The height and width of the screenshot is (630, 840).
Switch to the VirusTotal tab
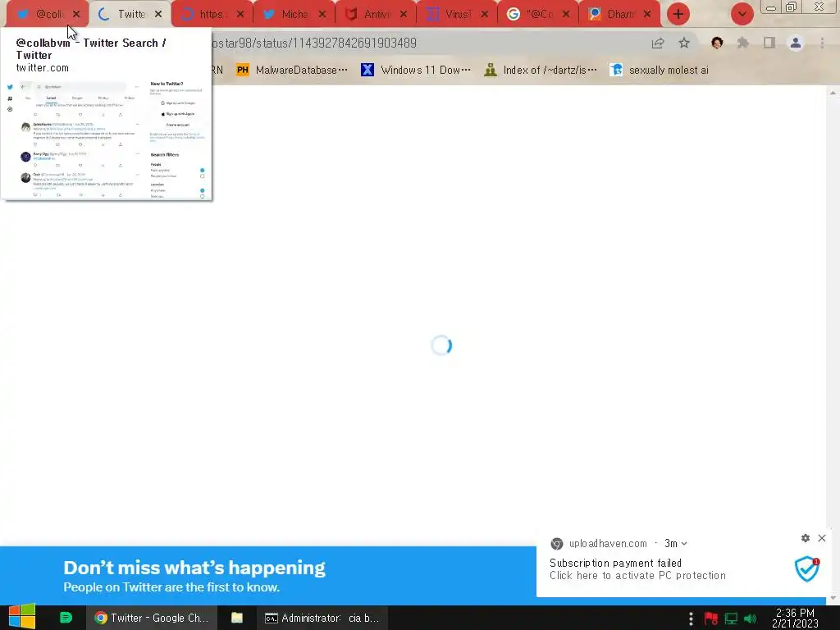(452, 15)
